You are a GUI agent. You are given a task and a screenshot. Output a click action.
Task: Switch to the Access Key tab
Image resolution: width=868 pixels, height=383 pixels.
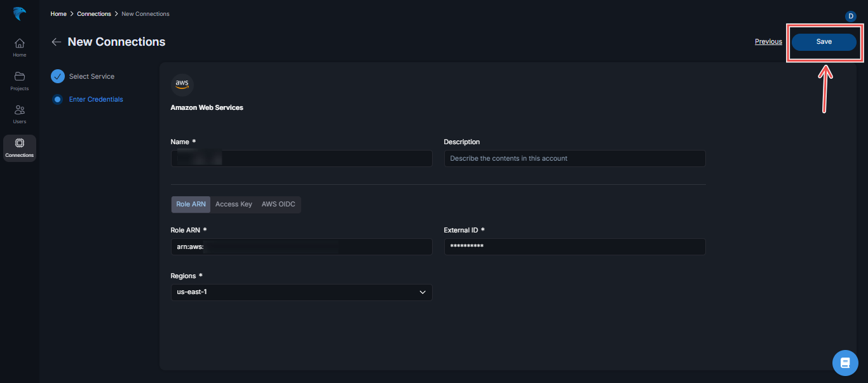(234, 205)
